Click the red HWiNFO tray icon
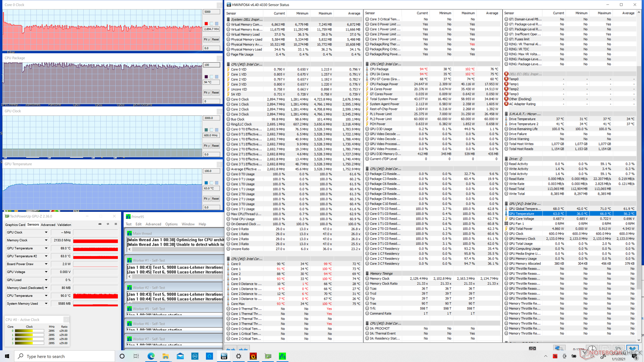The width and height of the screenshot is (644, 362). 555,356
